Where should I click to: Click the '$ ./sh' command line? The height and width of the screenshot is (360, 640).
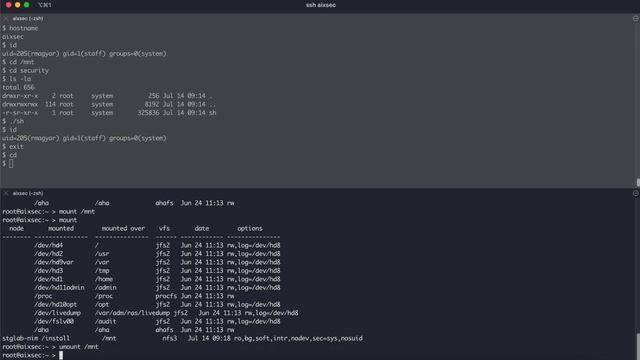pos(13,121)
